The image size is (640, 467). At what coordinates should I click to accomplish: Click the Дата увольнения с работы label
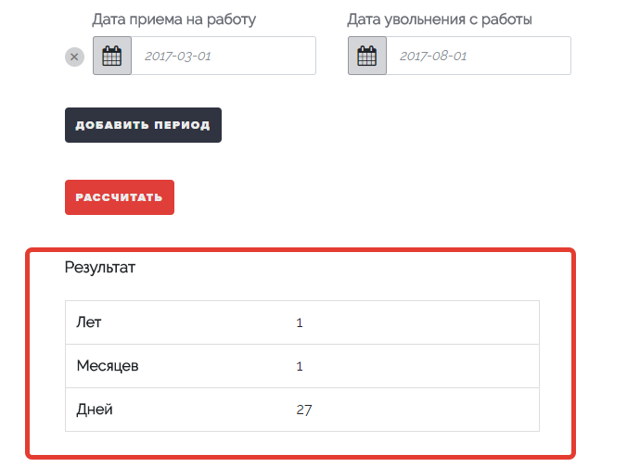(440, 19)
